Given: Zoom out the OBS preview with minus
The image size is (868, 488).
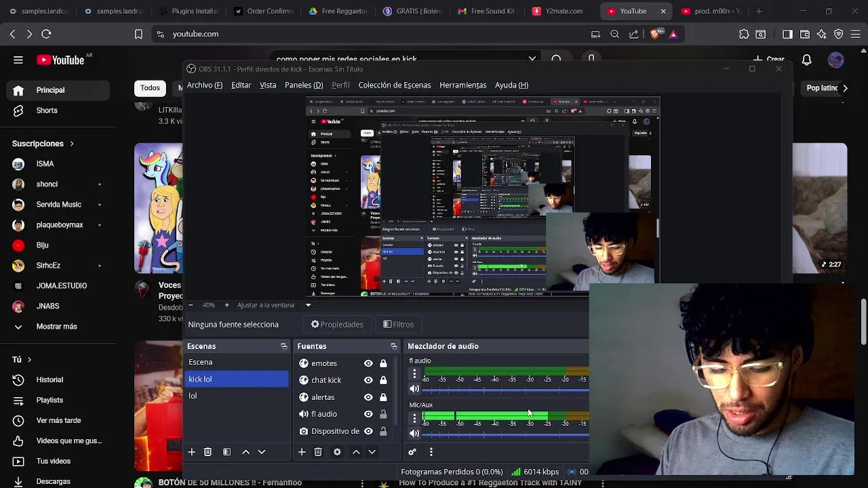Looking at the screenshot, I should tap(191, 305).
